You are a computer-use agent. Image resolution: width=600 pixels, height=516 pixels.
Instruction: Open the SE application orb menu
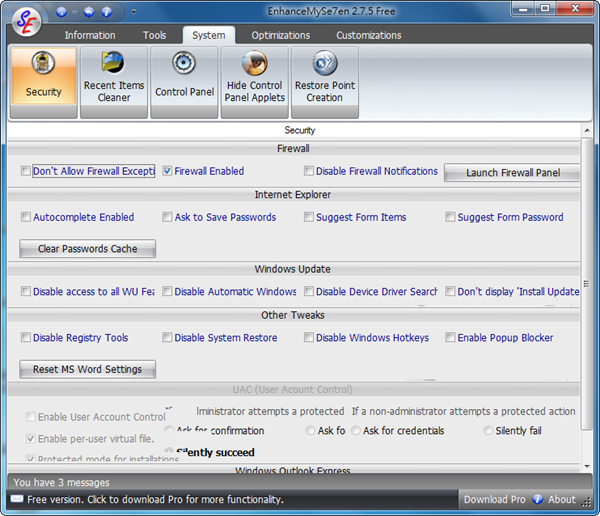click(x=26, y=22)
